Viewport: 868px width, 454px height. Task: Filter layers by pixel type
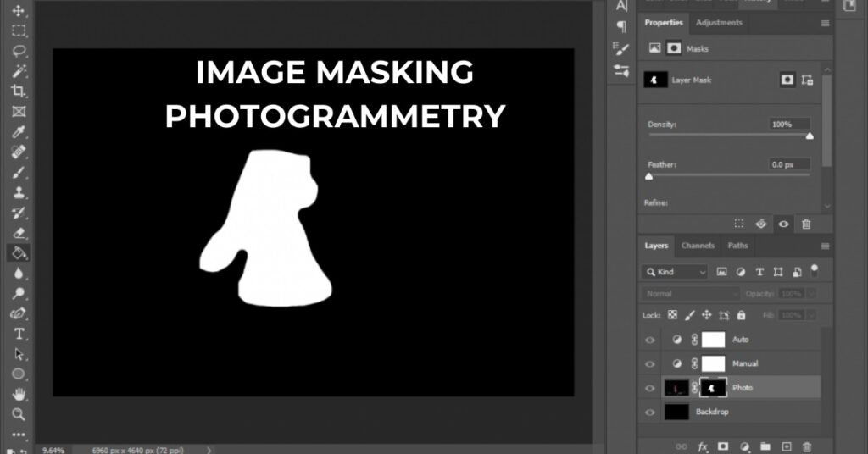click(x=721, y=272)
